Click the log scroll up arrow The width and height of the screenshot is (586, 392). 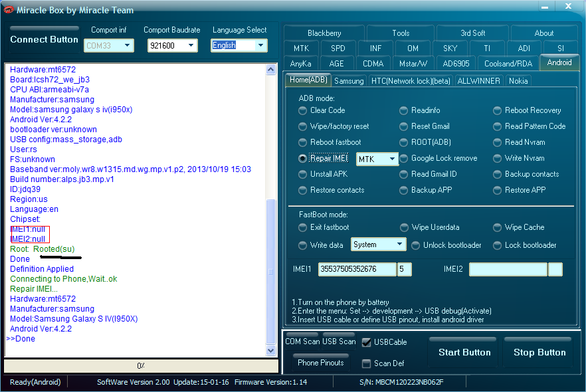[x=271, y=70]
